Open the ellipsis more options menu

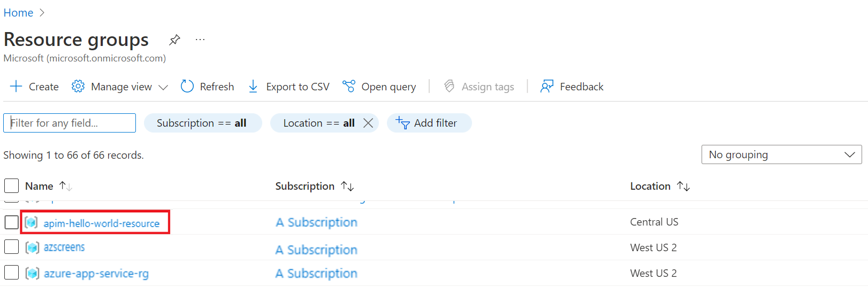pos(200,40)
